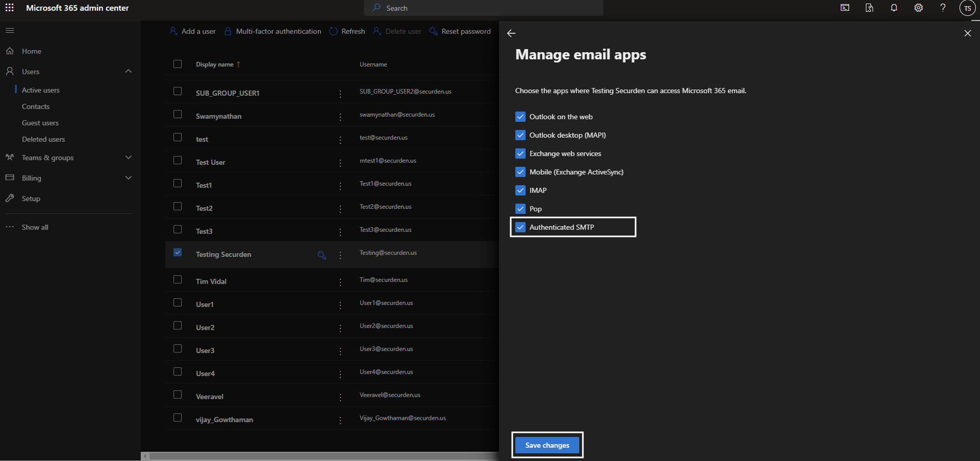Image resolution: width=980 pixels, height=461 pixels.
Task: Open help question mark icon
Action: pos(943,8)
